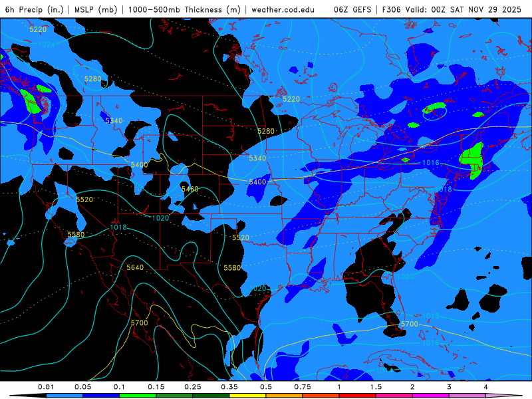Select the orange 0.5 legend swatch

[x=285, y=396]
